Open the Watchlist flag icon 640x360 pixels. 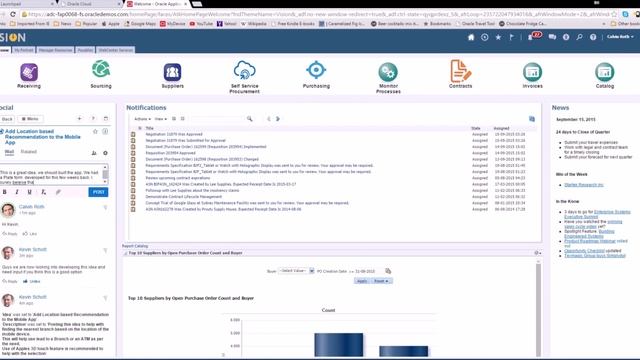511,37
